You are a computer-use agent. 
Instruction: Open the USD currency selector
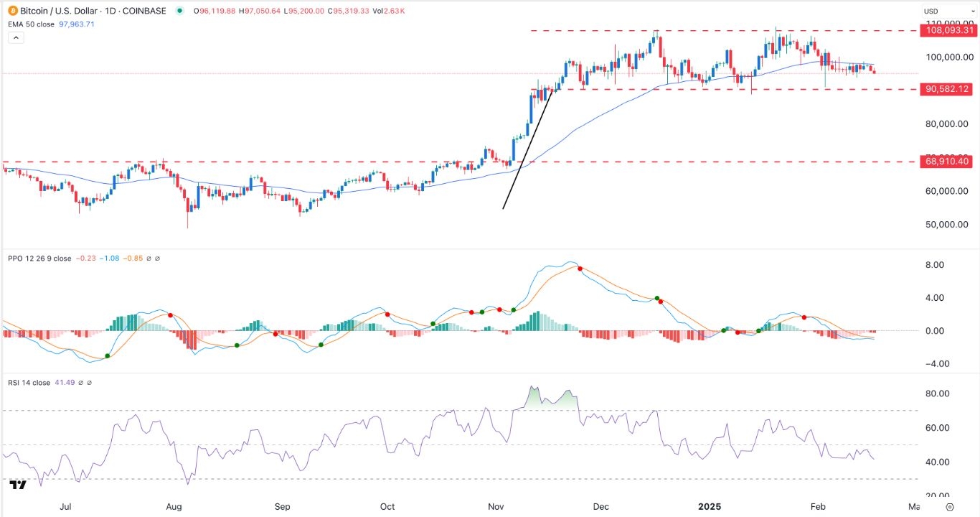946,11
